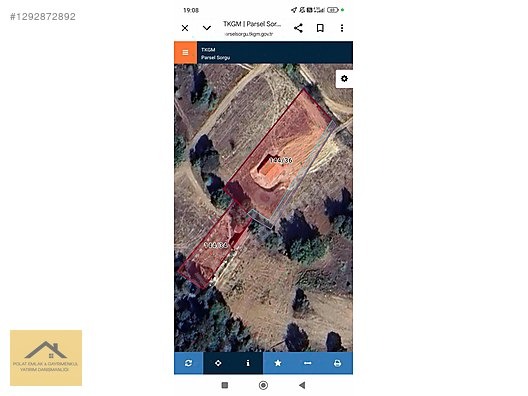Open map settings gear icon
Image resolution: width=528 pixels, height=396 pixels.
344,79
